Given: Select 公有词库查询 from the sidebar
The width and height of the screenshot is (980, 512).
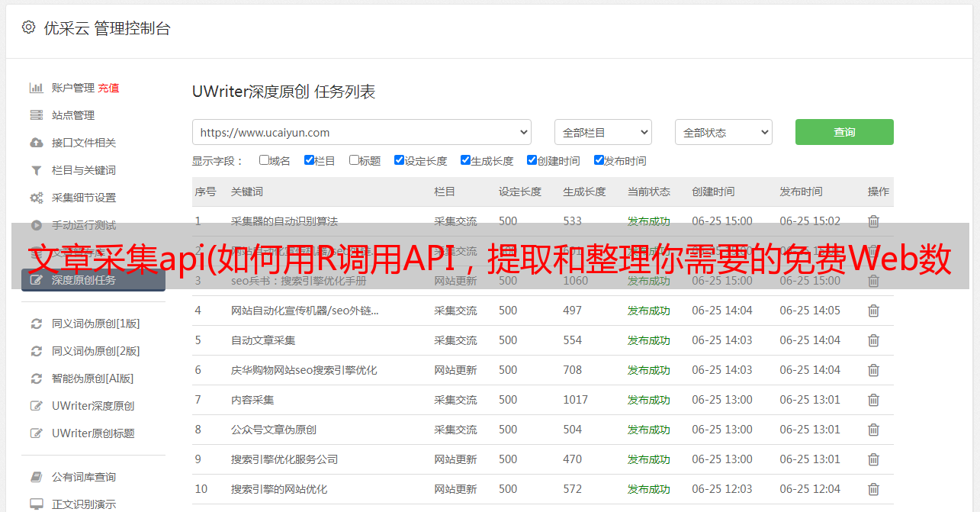Looking at the screenshot, I should [84, 477].
